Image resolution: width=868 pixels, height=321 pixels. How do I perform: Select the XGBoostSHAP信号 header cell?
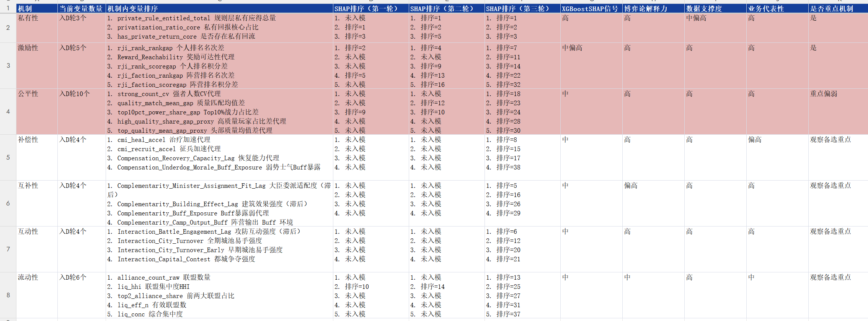(x=591, y=8)
